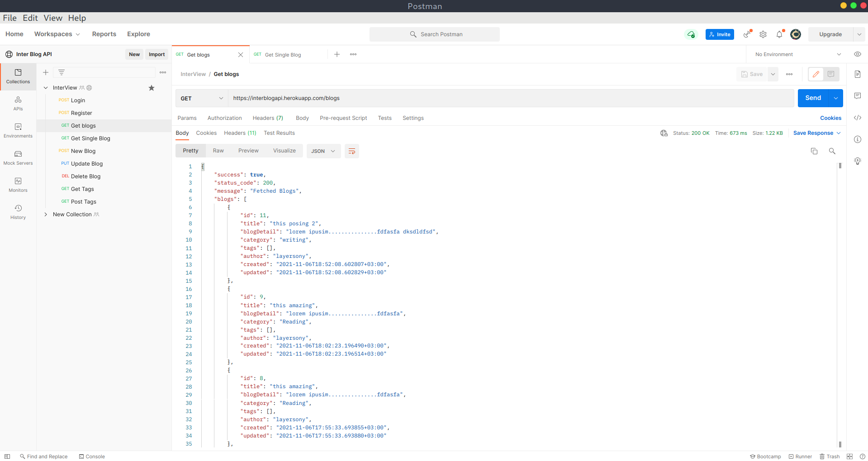Click the Invite button
Screen dimensions: 868x461
click(x=720, y=34)
